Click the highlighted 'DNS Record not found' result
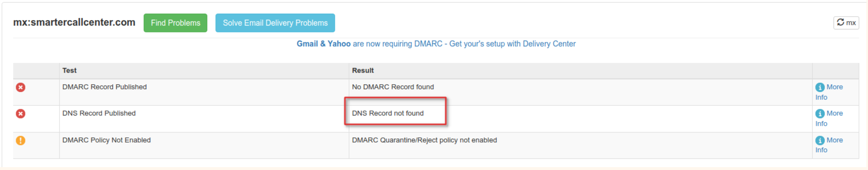 [388, 113]
